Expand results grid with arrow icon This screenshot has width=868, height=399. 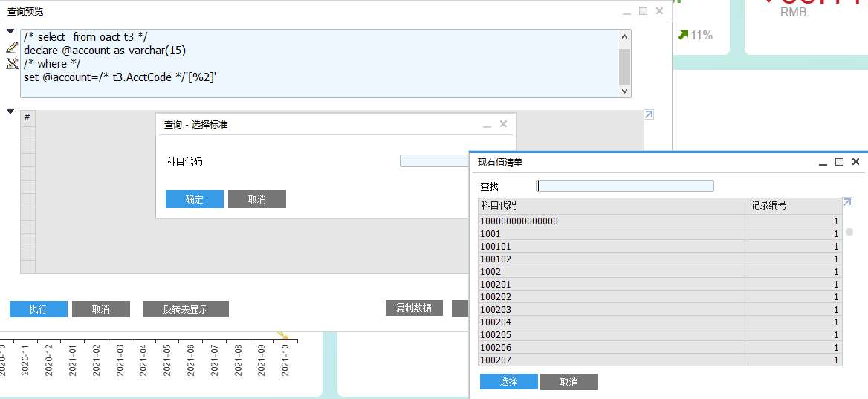click(649, 114)
